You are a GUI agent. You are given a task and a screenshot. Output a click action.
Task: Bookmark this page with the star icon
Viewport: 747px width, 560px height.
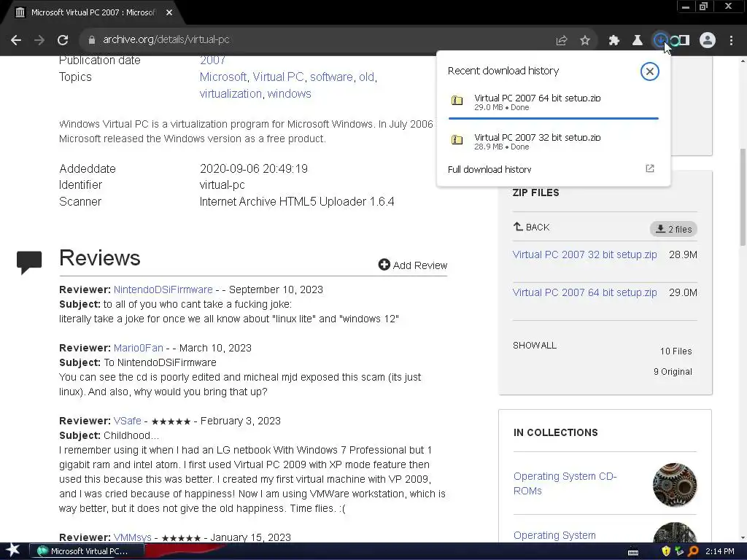585,41
